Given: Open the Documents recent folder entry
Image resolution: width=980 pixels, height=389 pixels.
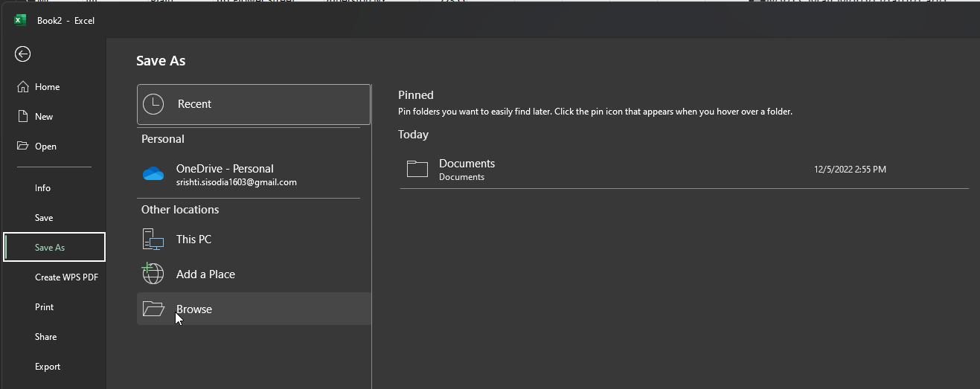Looking at the screenshot, I should [684, 170].
